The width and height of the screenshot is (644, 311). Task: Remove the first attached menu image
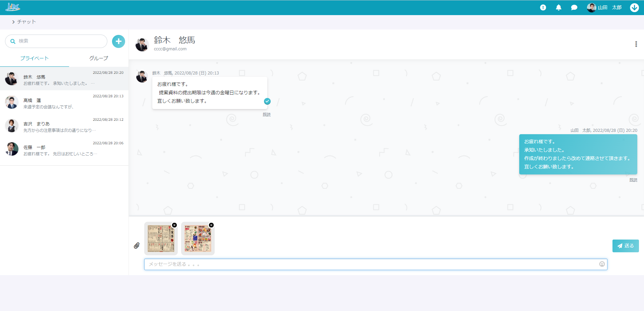(174, 225)
